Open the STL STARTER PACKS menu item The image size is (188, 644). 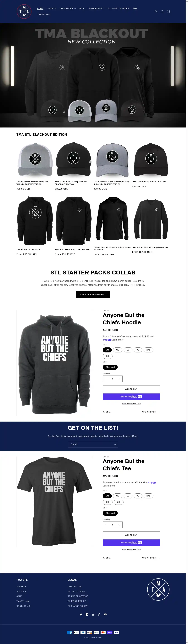[118, 8]
